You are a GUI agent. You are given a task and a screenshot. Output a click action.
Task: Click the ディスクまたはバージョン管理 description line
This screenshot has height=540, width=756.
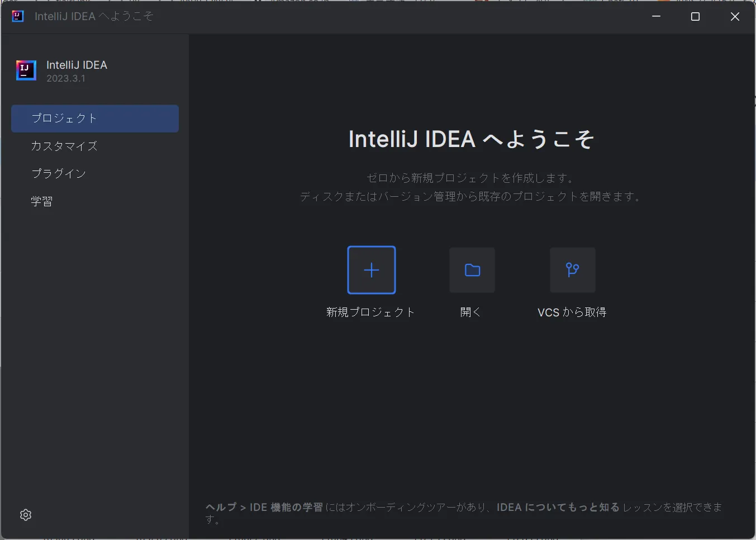pyautogui.click(x=470, y=196)
